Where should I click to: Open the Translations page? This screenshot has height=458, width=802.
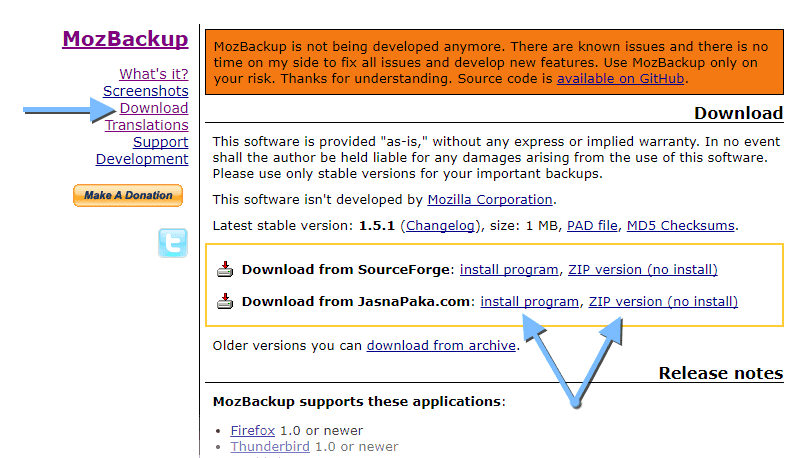point(147,125)
